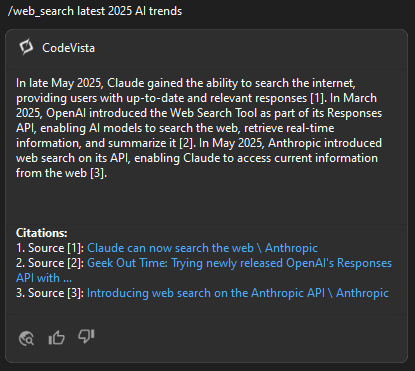Click the thumbs down feedback icon
The height and width of the screenshot is (371, 415).
click(86, 336)
